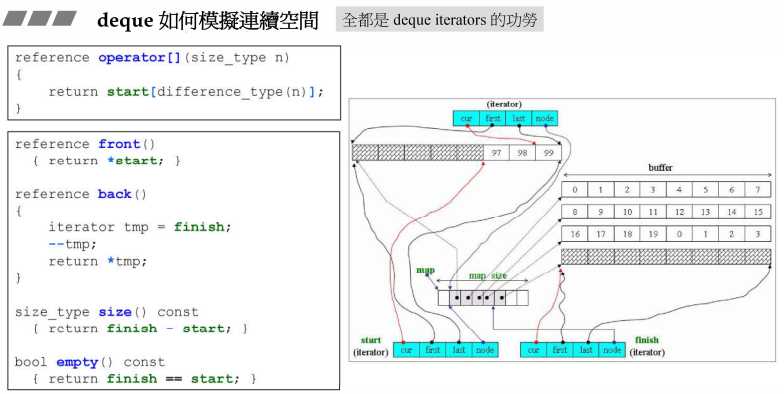The height and width of the screenshot is (394, 784).
Task: Select the "size" function name
Action: 114,312
